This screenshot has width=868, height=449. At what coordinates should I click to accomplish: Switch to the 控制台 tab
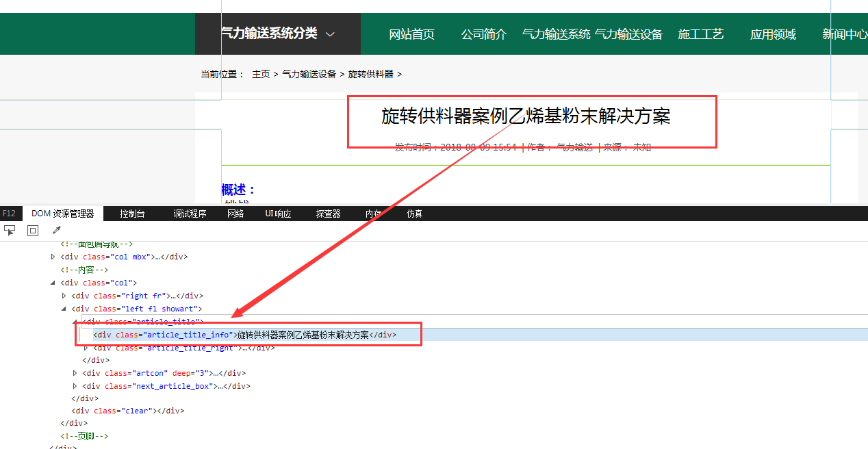(x=132, y=213)
